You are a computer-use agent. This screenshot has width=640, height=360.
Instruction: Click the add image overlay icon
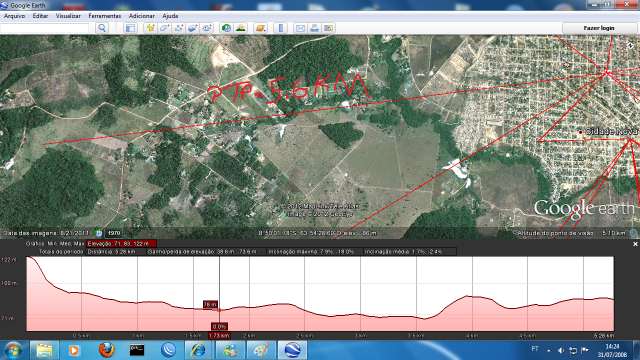click(193, 28)
